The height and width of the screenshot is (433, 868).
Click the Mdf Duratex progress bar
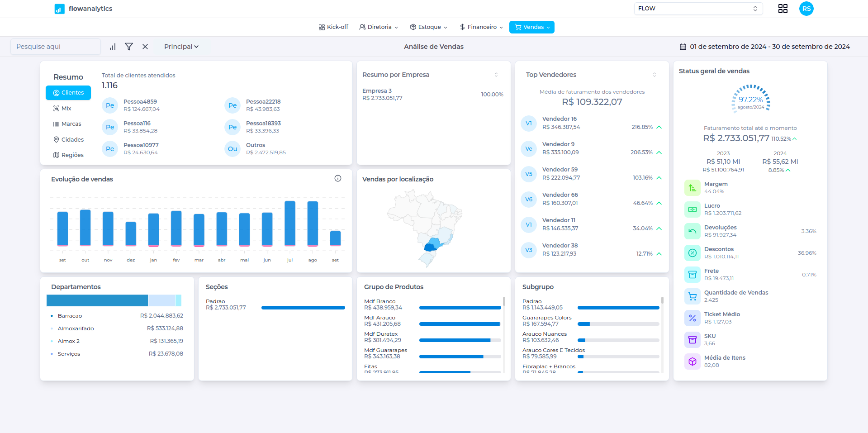pos(460,340)
